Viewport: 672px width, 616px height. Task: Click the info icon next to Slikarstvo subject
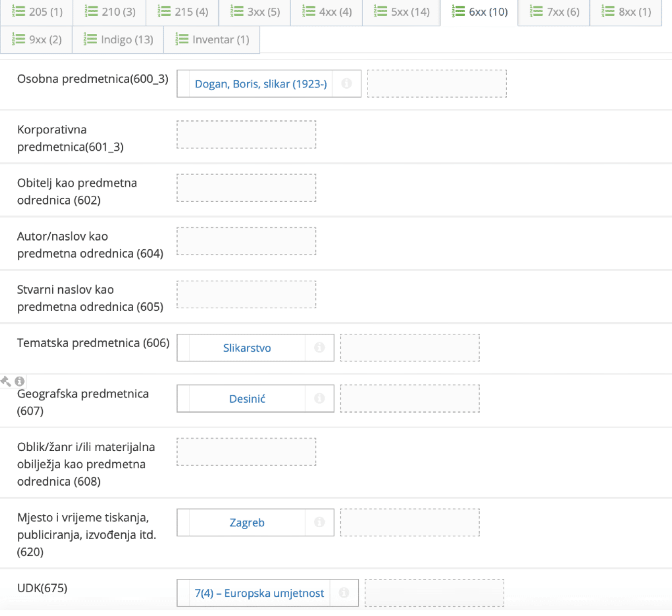tap(320, 348)
